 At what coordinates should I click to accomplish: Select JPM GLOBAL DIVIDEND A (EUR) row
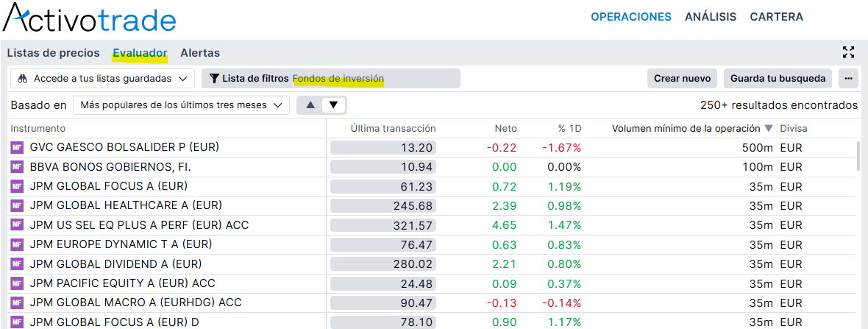click(432, 264)
